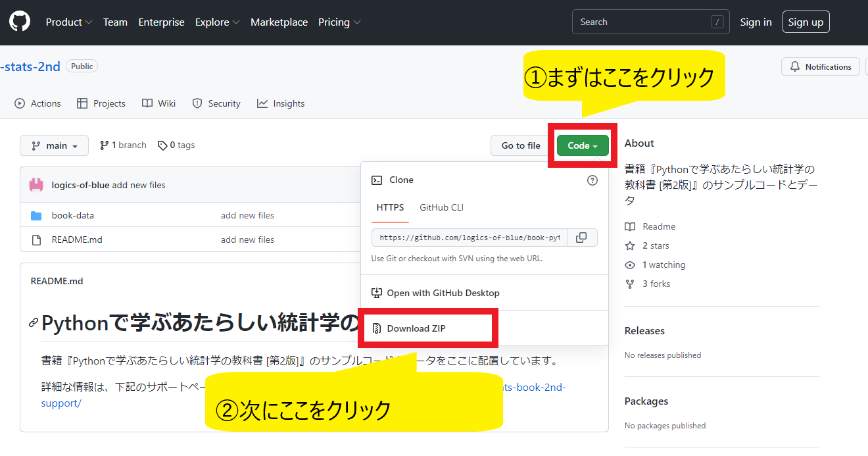Click the book-data folder icon
Image resolution: width=868 pixels, height=456 pixels.
click(37, 215)
